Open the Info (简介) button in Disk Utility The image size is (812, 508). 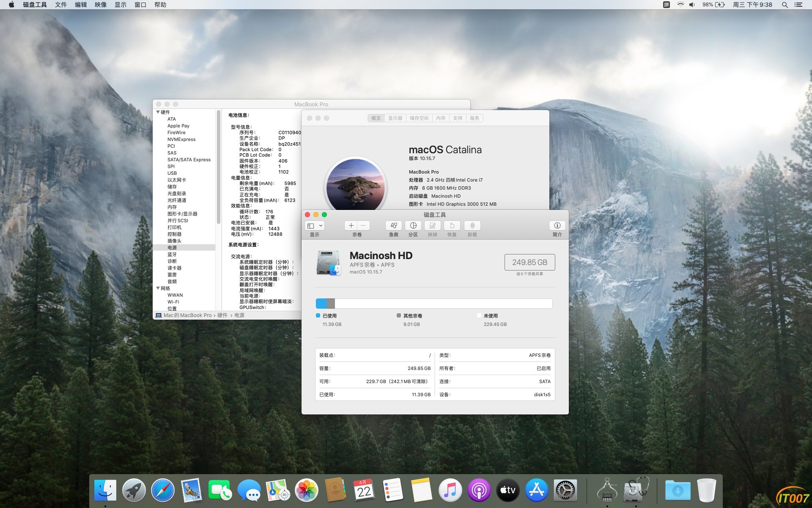pos(557,226)
